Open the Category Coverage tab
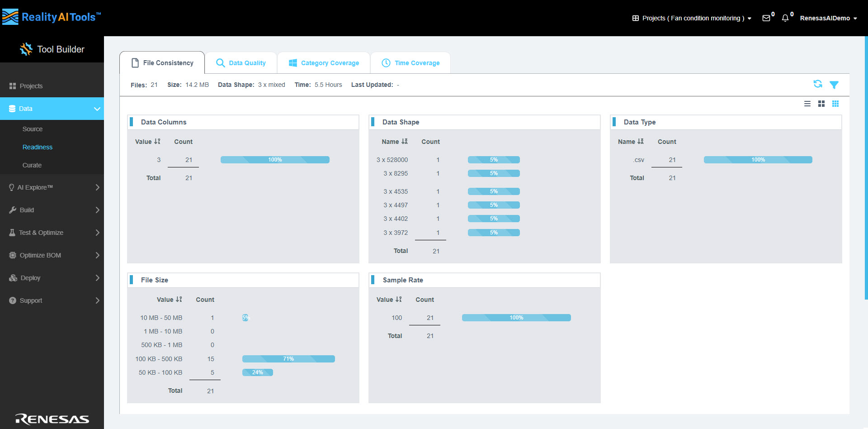 (x=323, y=62)
